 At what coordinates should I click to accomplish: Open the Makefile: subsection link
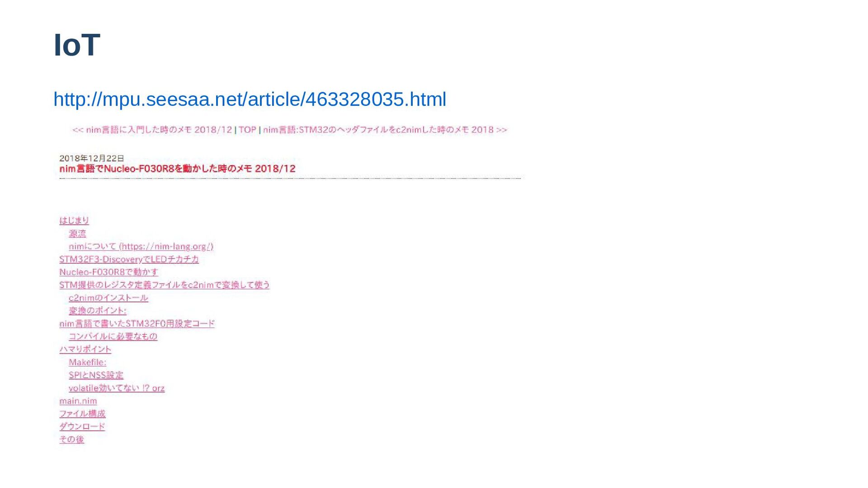pos(88,362)
